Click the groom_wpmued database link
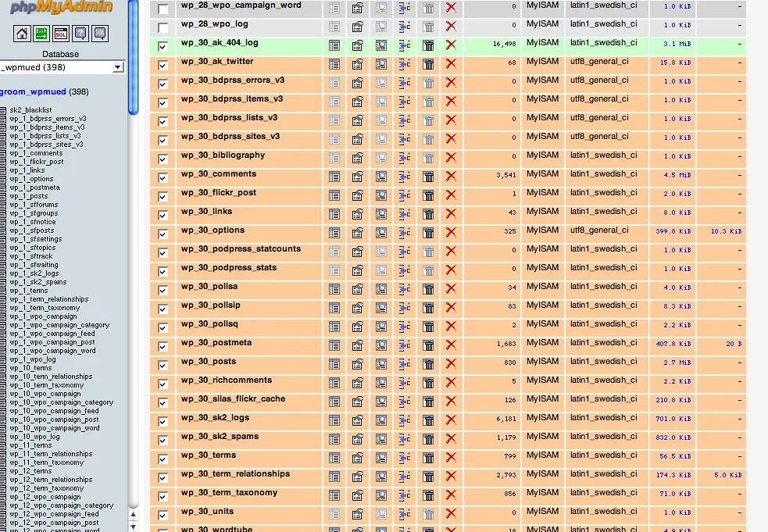 33,91
